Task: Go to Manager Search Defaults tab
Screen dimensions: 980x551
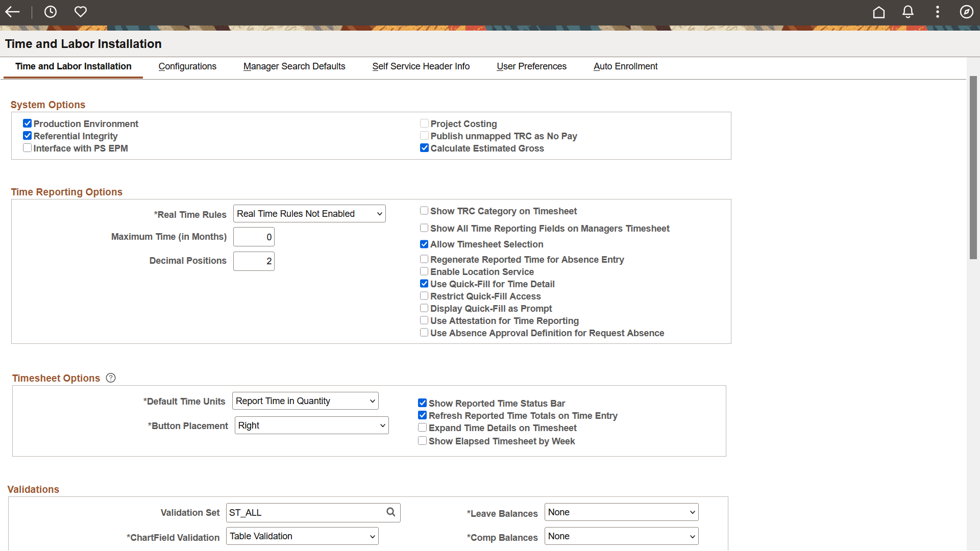Action: pyautogui.click(x=294, y=66)
